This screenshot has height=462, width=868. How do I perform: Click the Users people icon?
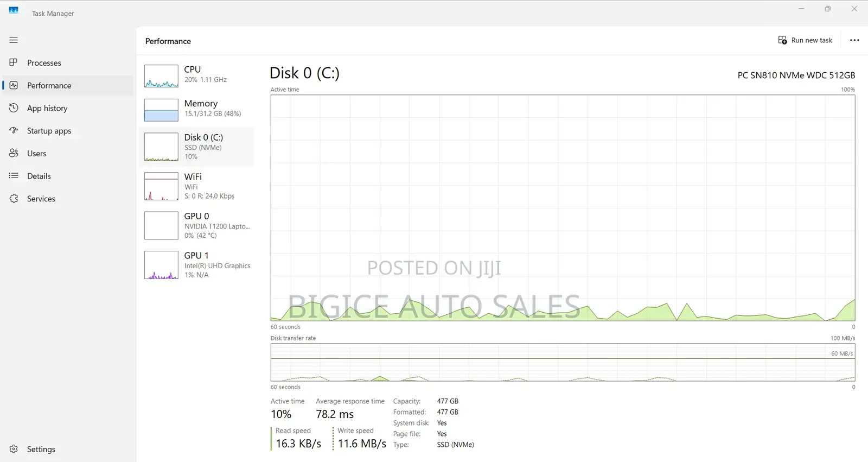14,153
